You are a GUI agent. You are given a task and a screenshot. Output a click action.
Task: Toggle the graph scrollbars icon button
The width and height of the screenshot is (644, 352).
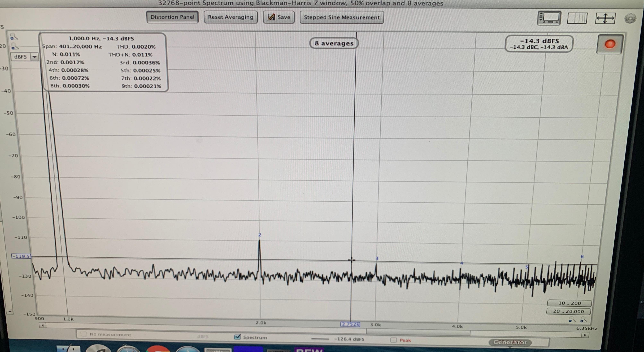pyautogui.click(x=549, y=18)
